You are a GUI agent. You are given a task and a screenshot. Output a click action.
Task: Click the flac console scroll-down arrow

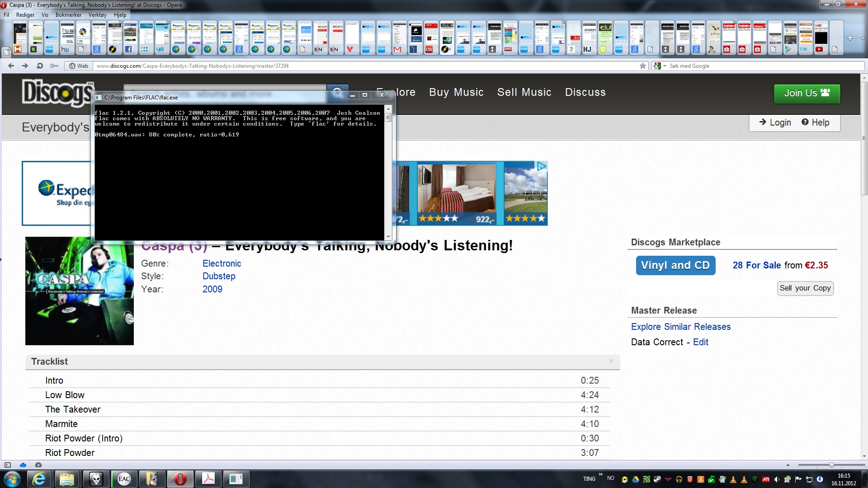pyautogui.click(x=388, y=237)
